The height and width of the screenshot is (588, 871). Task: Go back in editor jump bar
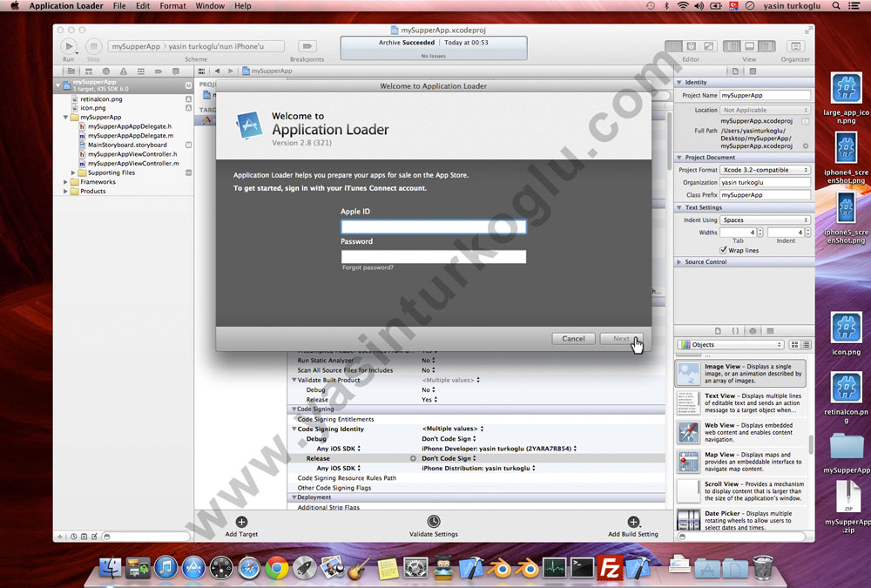click(217, 71)
